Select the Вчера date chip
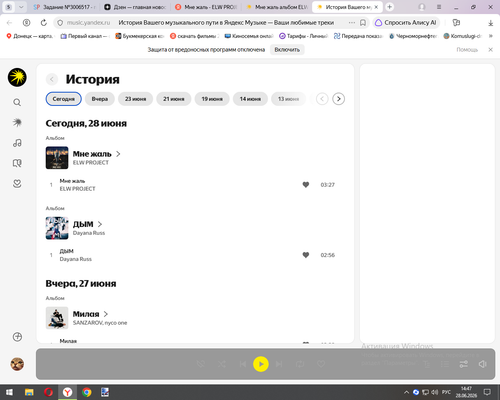The height and width of the screenshot is (400, 500). pos(100,99)
